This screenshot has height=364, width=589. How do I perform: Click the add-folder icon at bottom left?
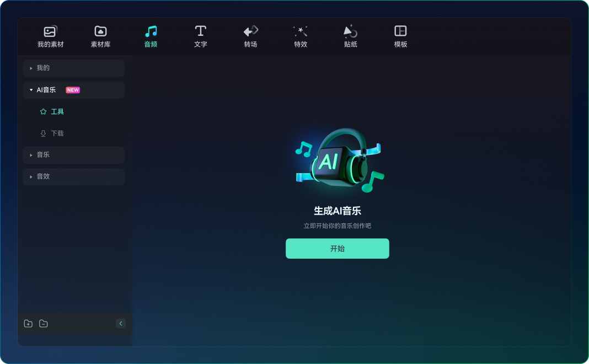click(28, 324)
